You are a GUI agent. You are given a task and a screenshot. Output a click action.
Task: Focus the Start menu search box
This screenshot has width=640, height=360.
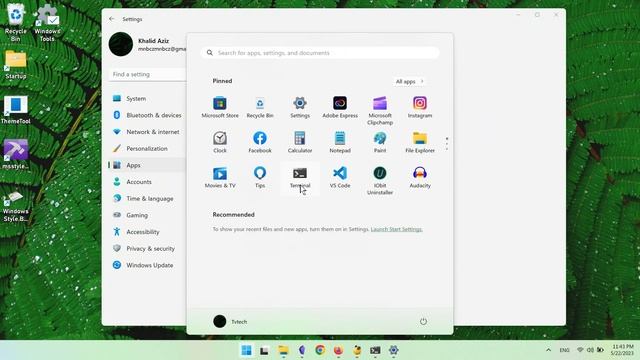click(x=320, y=53)
